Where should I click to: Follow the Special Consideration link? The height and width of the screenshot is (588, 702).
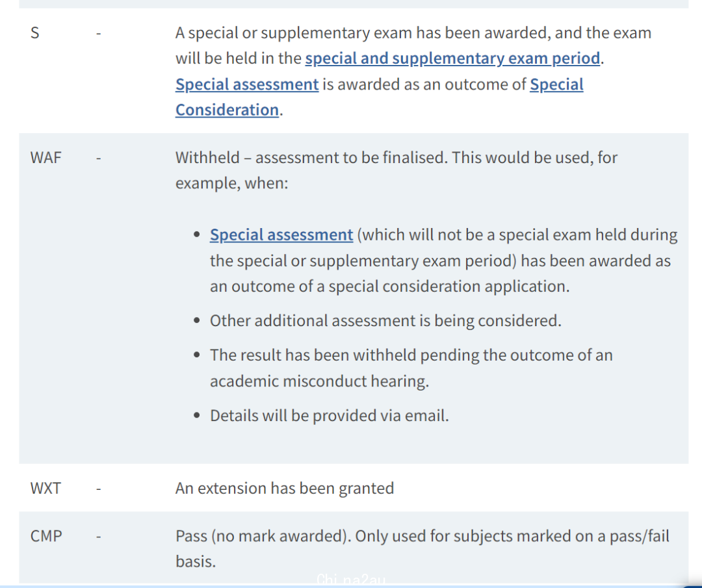(379, 97)
